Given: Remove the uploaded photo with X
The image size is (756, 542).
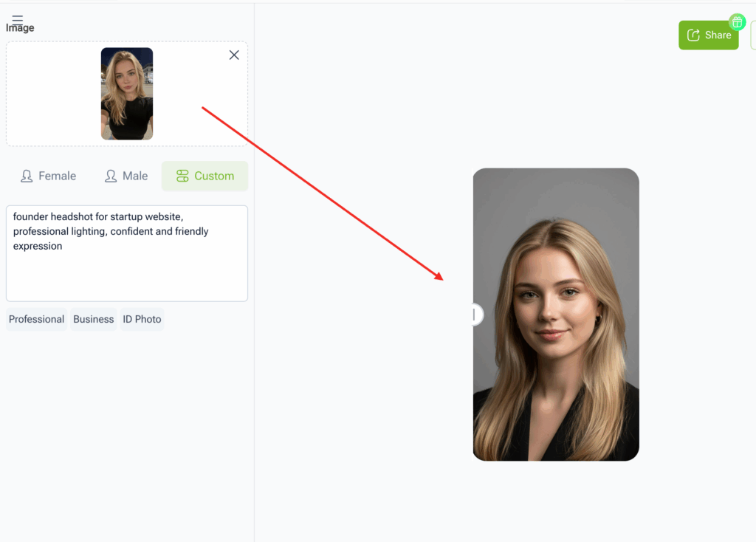Looking at the screenshot, I should coord(234,55).
